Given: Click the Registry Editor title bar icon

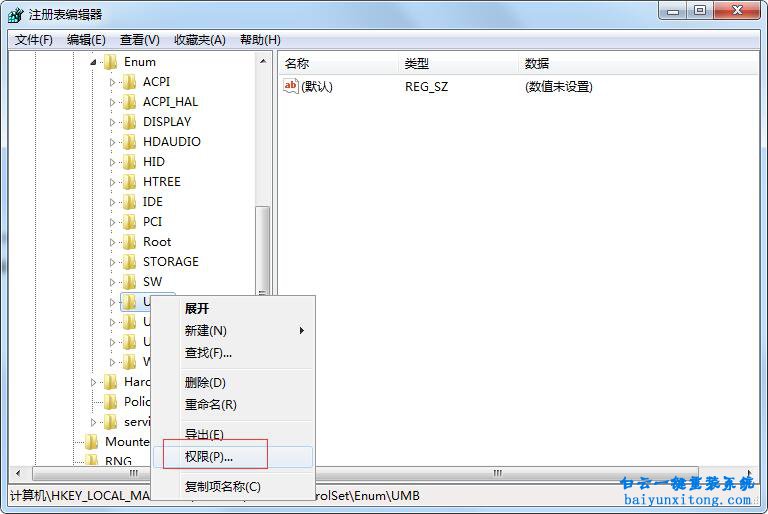Looking at the screenshot, I should coord(16,15).
